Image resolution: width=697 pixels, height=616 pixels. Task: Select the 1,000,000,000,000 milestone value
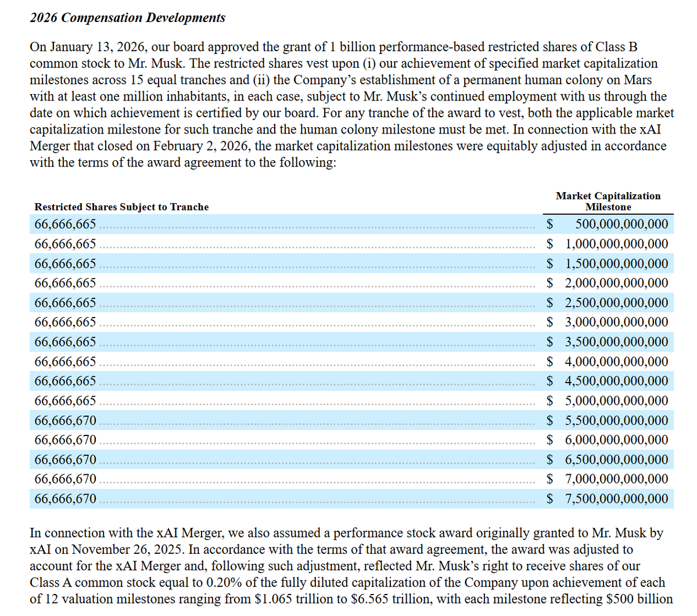point(617,244)
